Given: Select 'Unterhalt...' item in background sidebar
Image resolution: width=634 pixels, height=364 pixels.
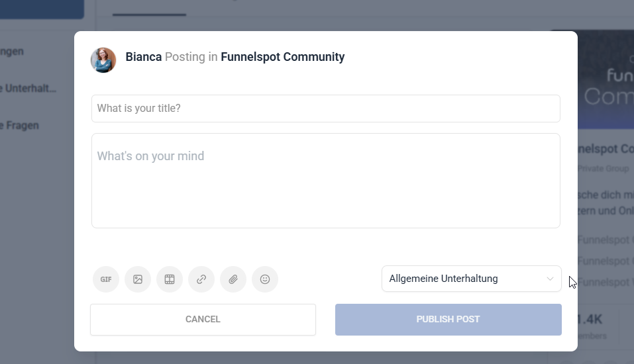Looking at the screenshot, I should (x=28, y=89).
